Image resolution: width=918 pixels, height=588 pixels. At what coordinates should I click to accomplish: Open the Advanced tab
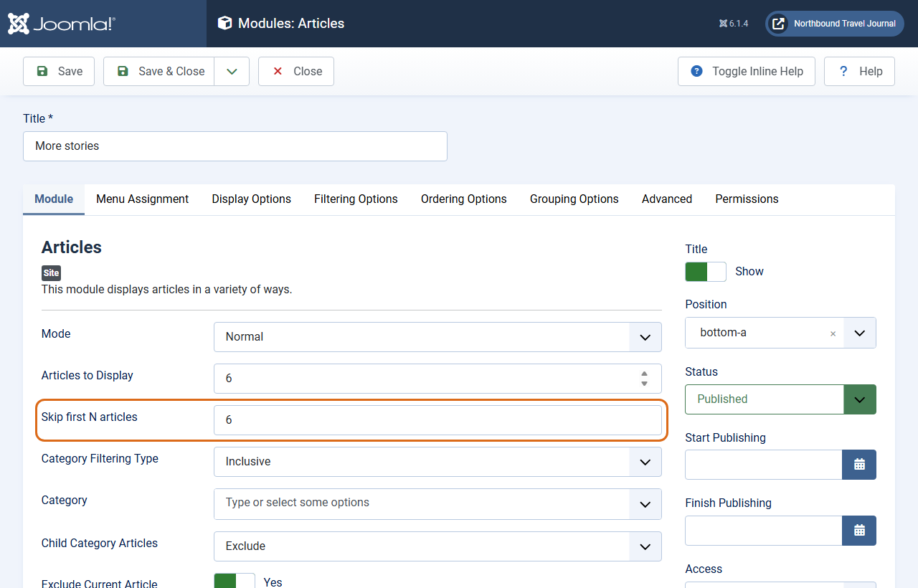667,199
